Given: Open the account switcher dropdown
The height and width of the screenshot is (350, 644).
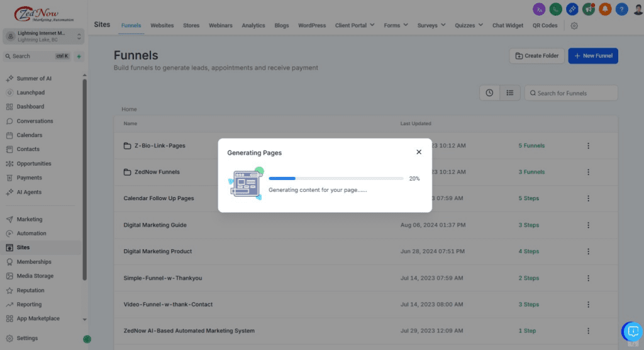Looking at the screenshot, I should (x=43, y=36).
